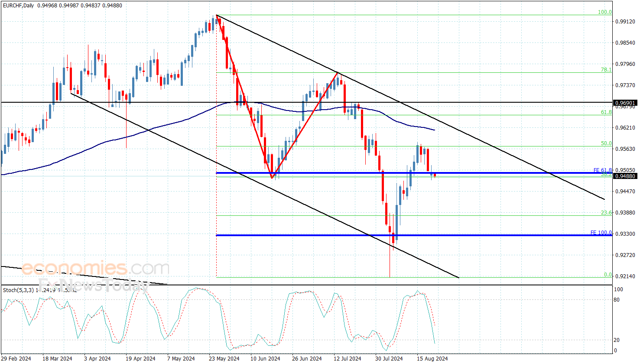
Task: Click the 23 May 2024 date label
Action: click(x=224, y=358)
